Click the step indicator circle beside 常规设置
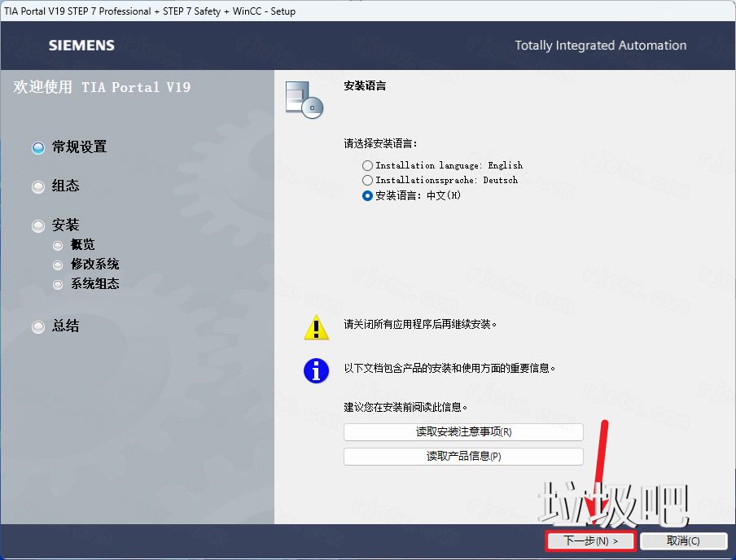The image size is (736, 560). click(37, 147)
